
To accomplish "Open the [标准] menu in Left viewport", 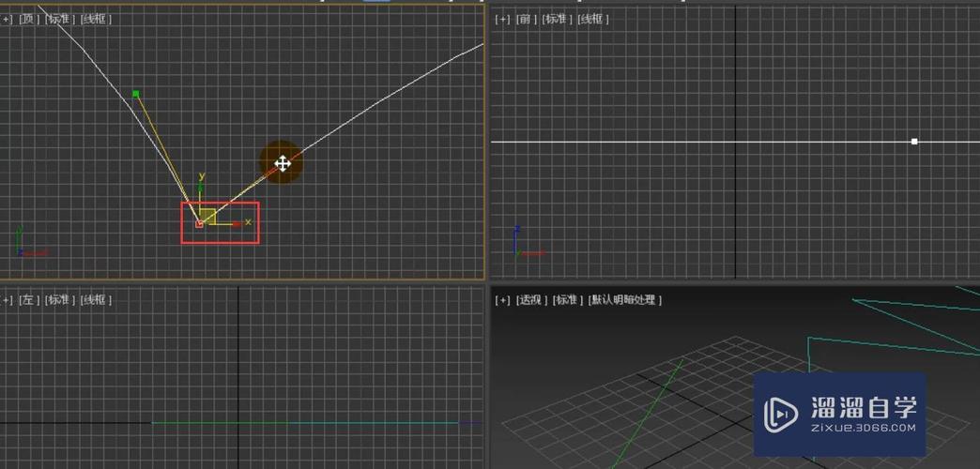I will [x=60, y=300].
